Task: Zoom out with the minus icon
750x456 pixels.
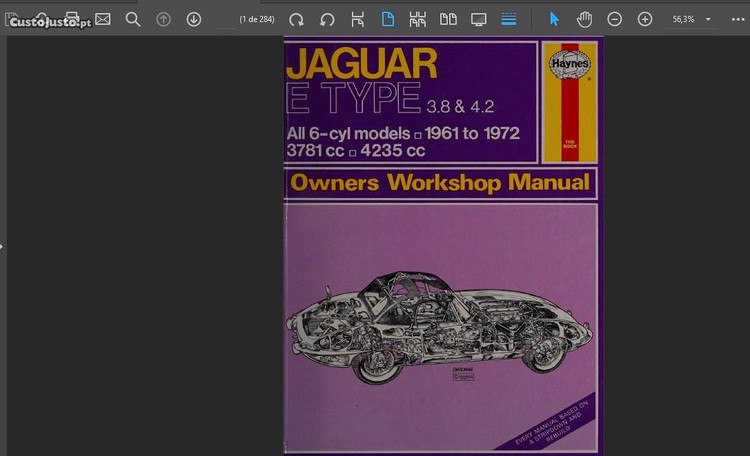Action: (x=615, y=19)
